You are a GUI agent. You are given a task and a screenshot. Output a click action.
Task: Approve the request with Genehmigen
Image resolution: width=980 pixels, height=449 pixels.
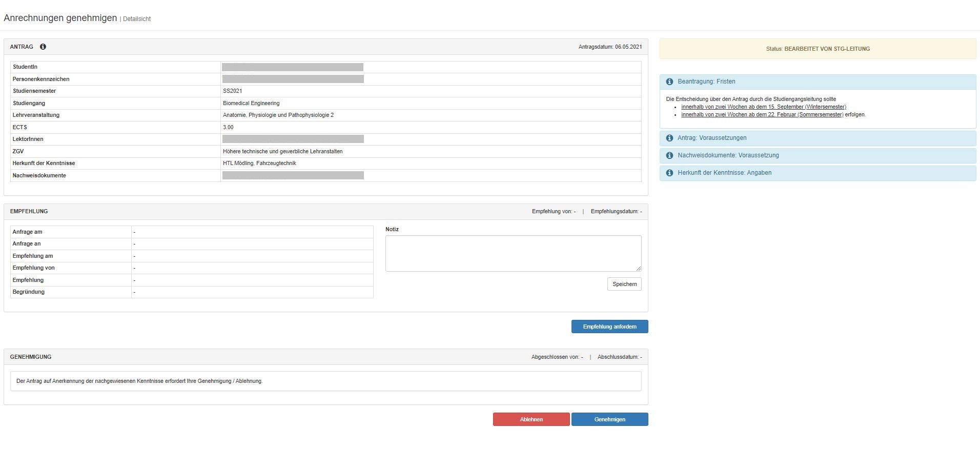click(x=609, y=419)
